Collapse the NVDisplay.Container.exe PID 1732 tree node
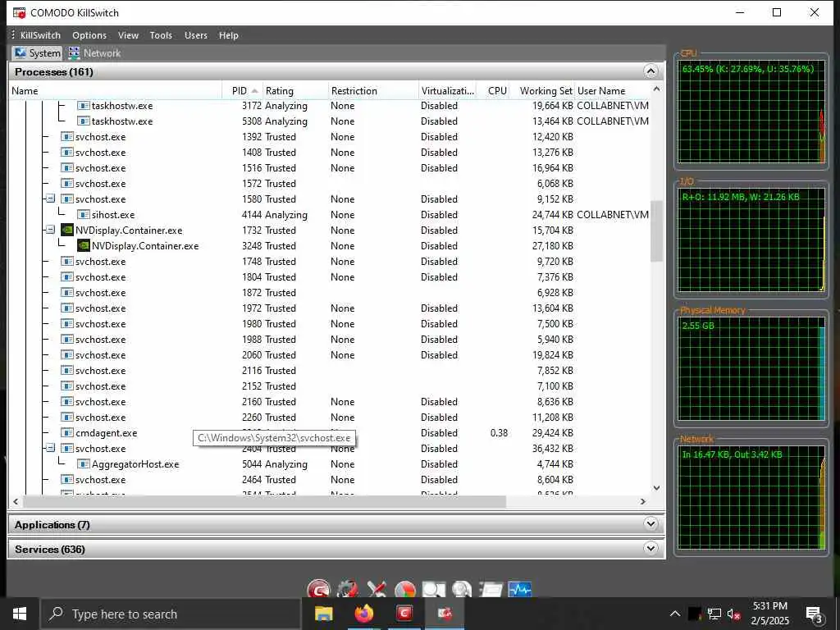Viewport: 840px width, 630px height. (50, 230)
